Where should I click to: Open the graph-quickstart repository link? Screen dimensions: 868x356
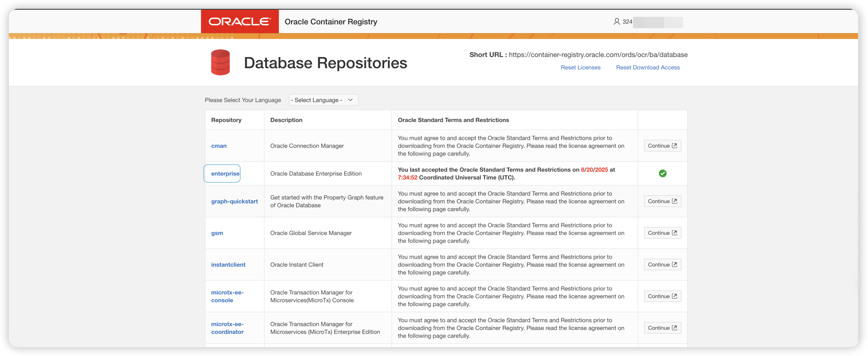(x=234, y=201)
